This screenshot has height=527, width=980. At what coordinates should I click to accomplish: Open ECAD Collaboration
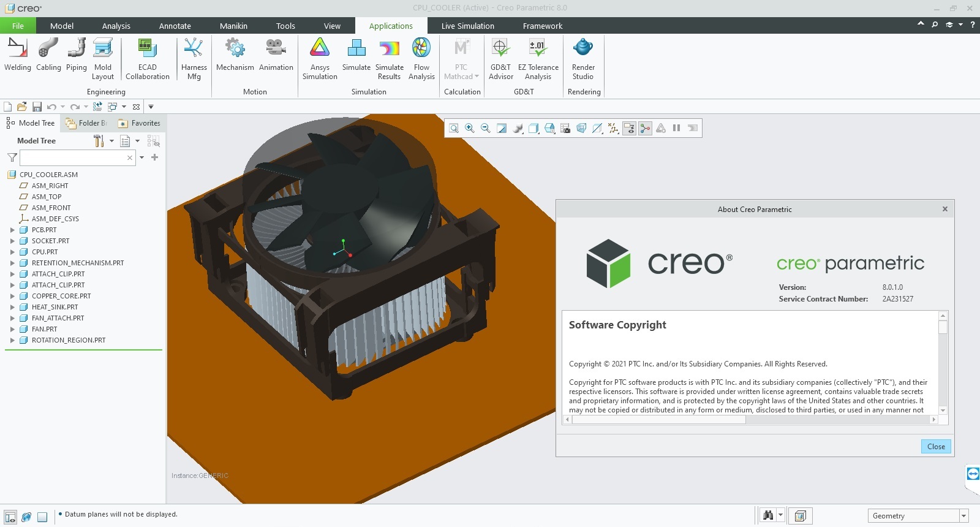(148, 59)
